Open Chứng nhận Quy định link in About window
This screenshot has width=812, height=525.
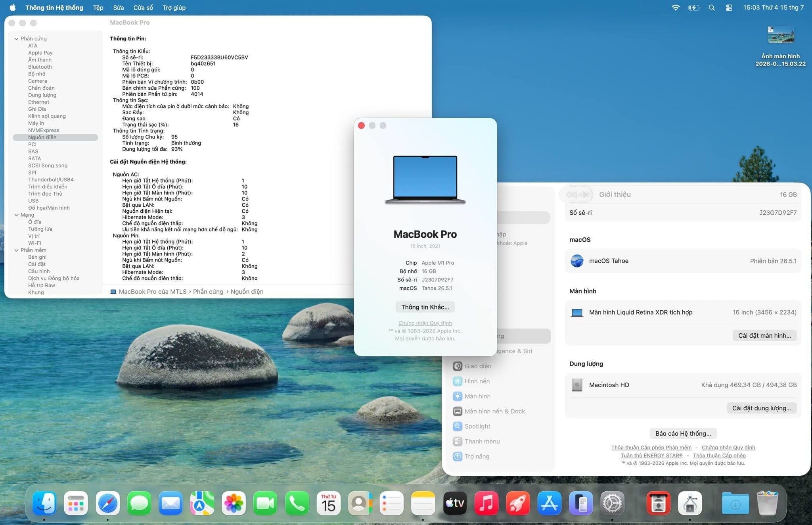(x=425, y=323)
